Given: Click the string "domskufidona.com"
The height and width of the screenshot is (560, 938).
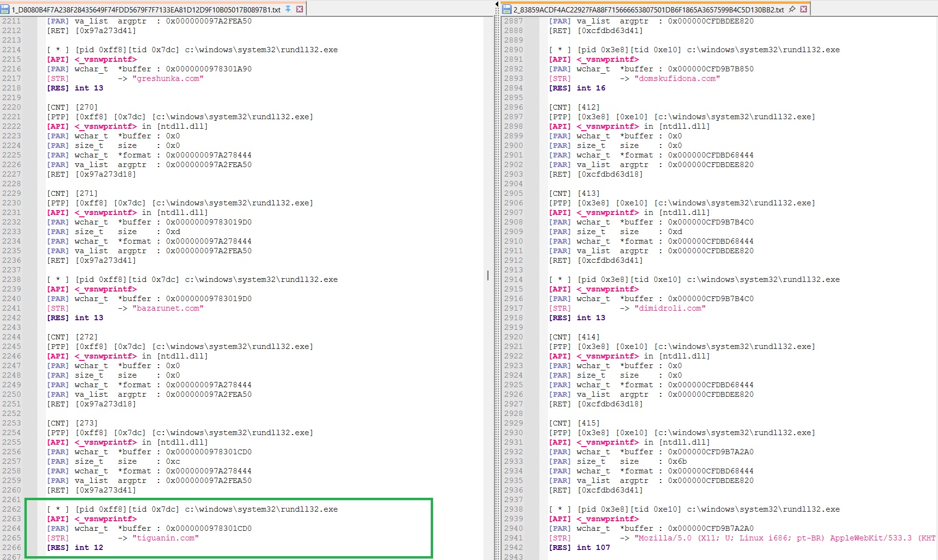Looking at the screenshot, I should coord(677,78).
